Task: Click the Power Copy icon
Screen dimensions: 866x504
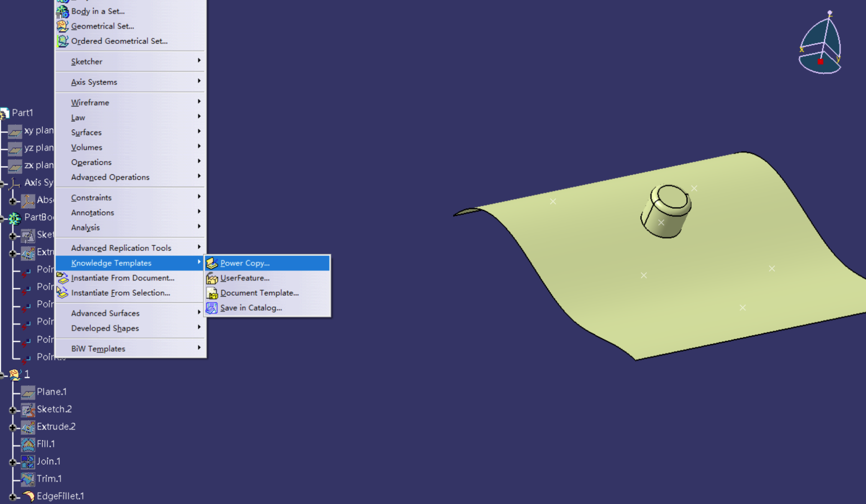Action: 212,263
